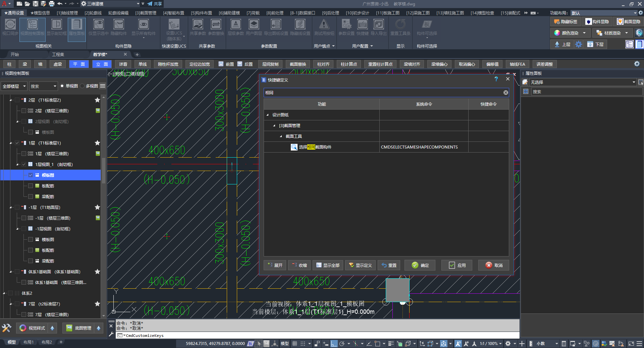Click the 共享参数 ribbon icon
This screenshot has height=348, width=644.
pyautogui.click(x=198, y=25)
